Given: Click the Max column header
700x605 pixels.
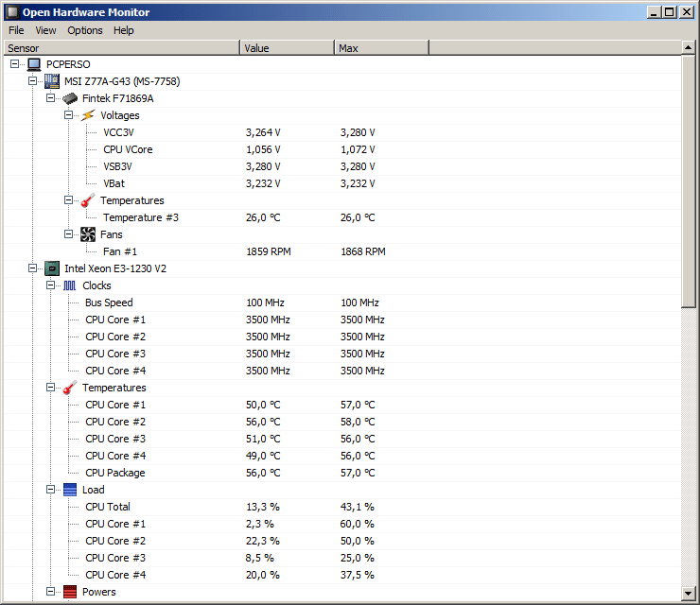Looking at the screenshot, I should 382,48.
